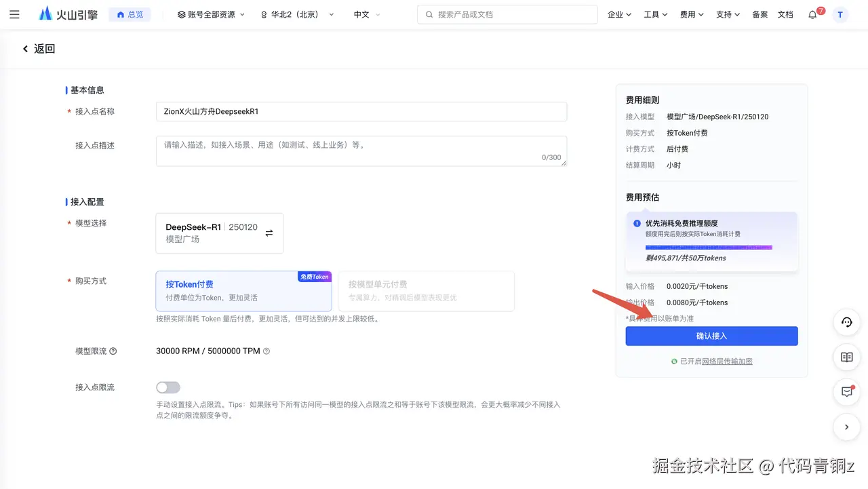The width and height of the screenshot is (868, 489).
Task: Expand the 账号全部资源 dropdown
Action: click(211, 14)
